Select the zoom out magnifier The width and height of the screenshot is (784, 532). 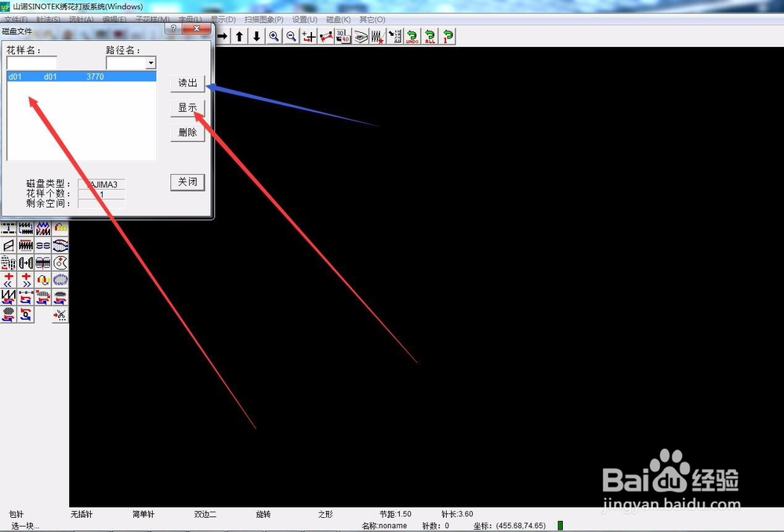point(291,37)
